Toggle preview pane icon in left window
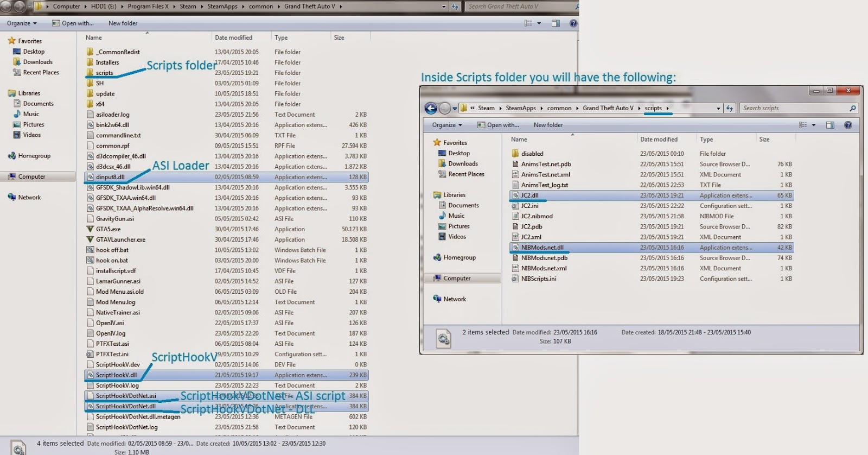This screenshot has height=455, width=868. (556, 23)
